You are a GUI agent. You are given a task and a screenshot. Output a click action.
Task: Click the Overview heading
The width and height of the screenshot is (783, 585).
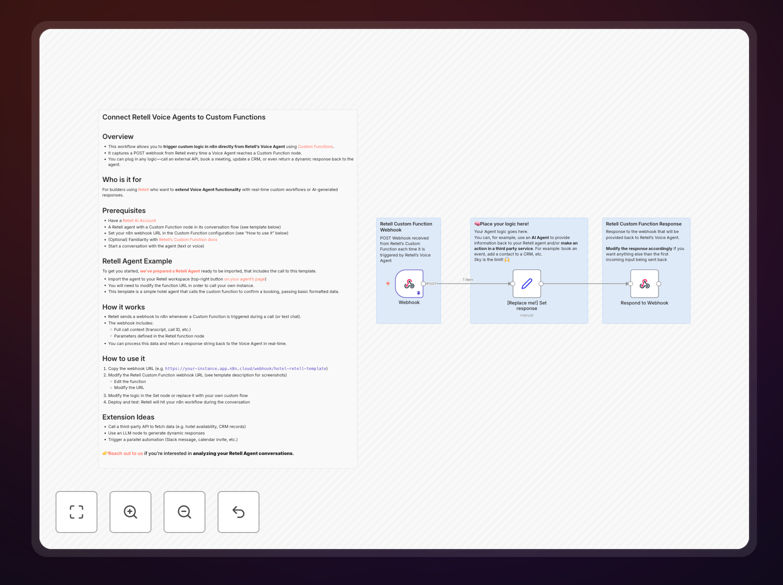click(118, 136)
